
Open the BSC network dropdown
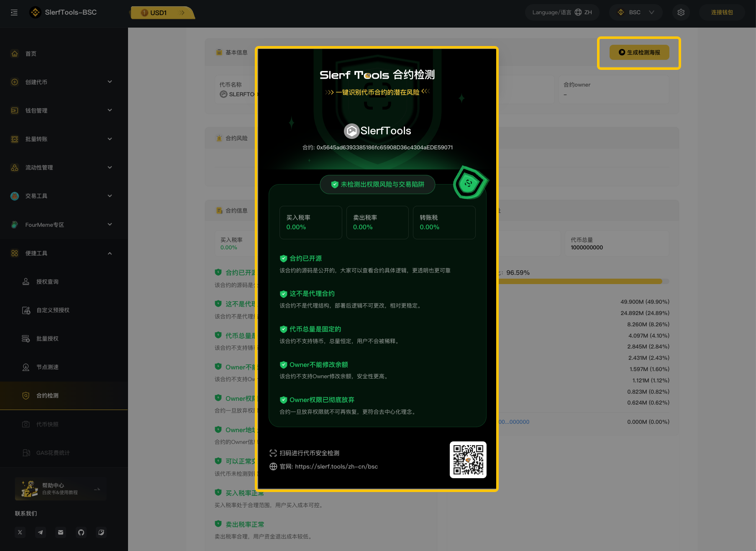point(636,13)
